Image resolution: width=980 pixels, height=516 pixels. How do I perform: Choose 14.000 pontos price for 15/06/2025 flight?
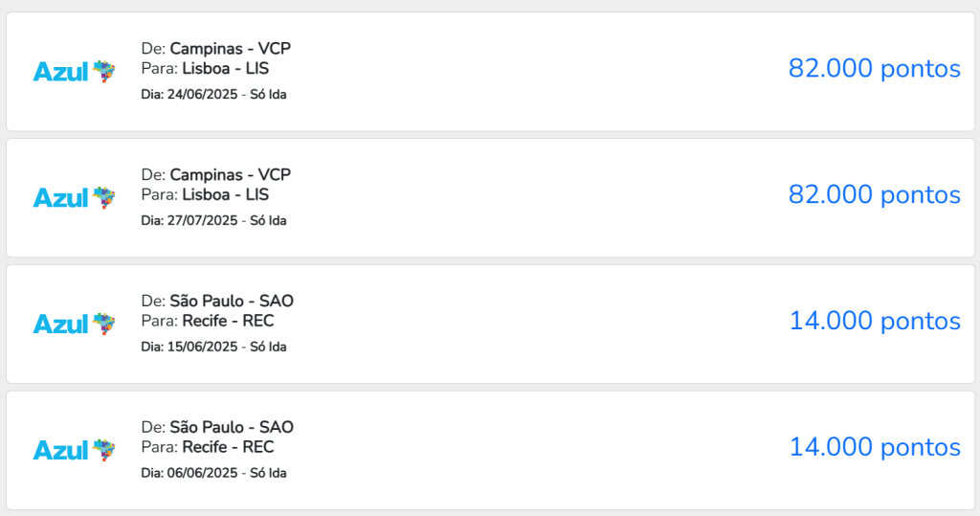[x=874, y=321]
